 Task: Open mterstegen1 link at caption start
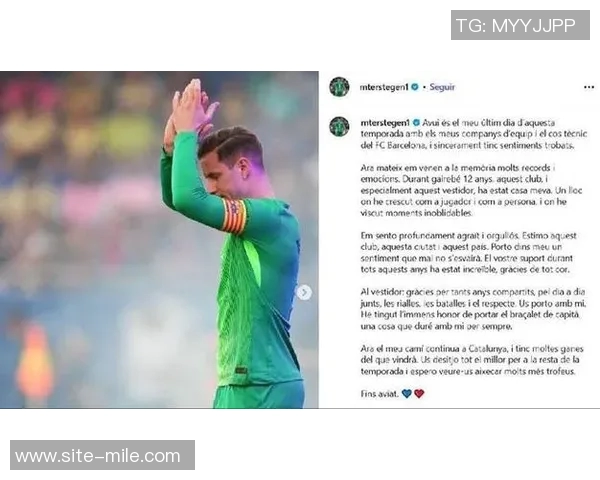(x=385, y=123)
